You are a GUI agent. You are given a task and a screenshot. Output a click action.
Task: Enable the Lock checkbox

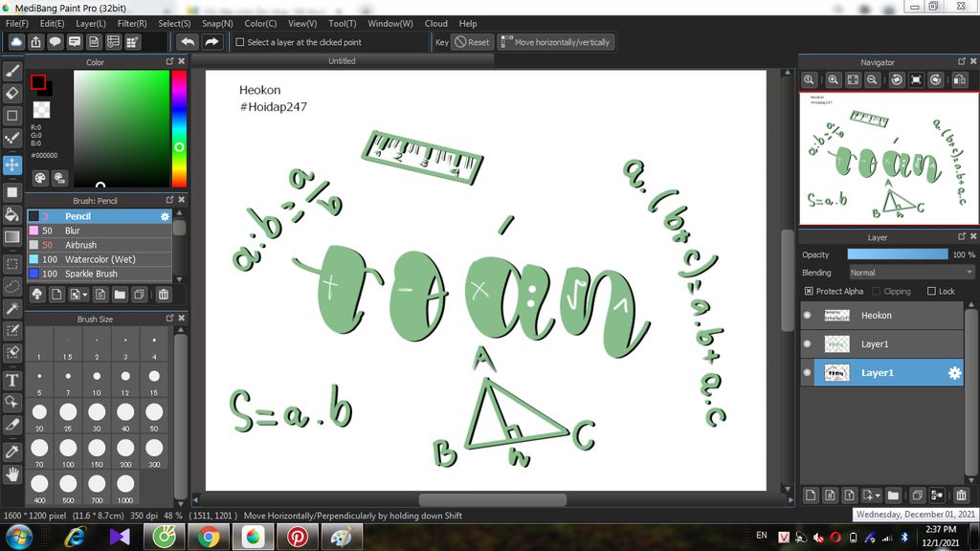coord(931,291)
